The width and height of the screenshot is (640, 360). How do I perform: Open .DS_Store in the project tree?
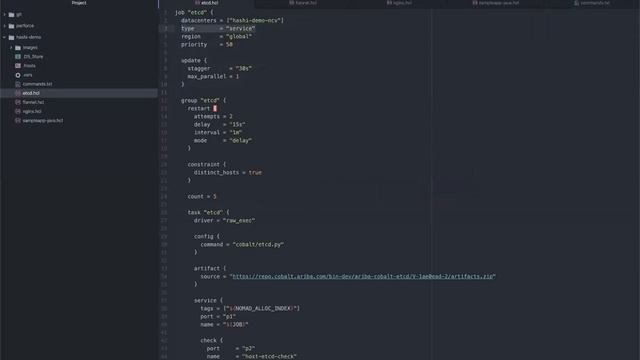click(33, 56)
